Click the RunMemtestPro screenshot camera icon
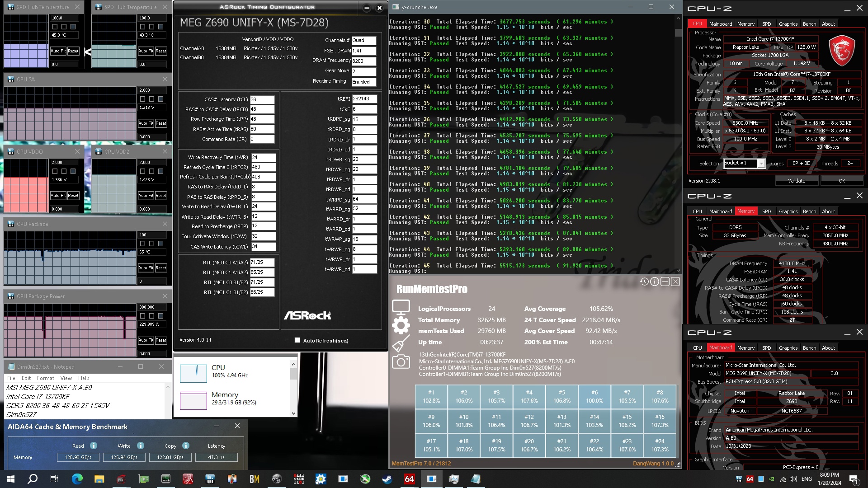 tap(401, 361)
